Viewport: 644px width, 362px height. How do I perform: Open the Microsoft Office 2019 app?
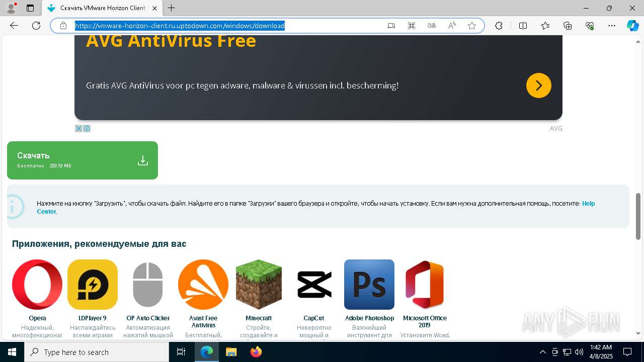425,285
